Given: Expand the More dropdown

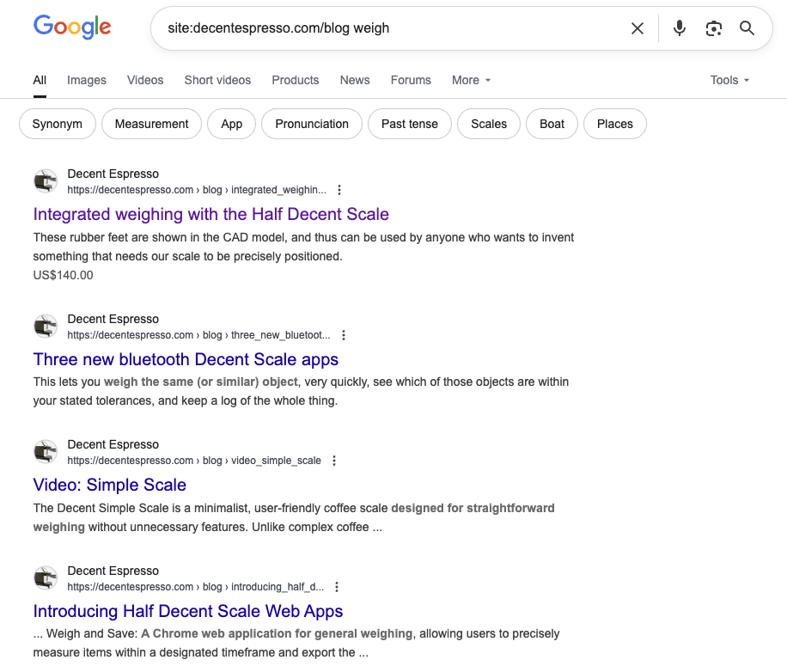Looking at the screenshot, I should (x=471, y=80).
